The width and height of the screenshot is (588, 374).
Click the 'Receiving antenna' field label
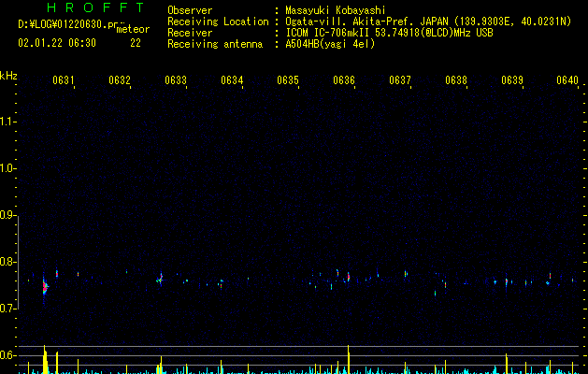pyautogui.click(x=215, y=44)
